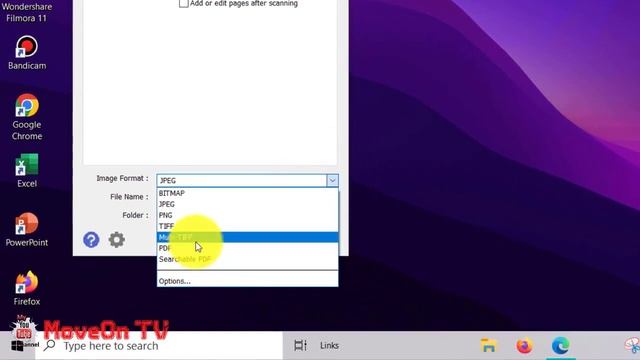Viewport: 640px width, 360px height.
Task: Open the Bandicam desktop shortcut
Action: pos(27,53)
